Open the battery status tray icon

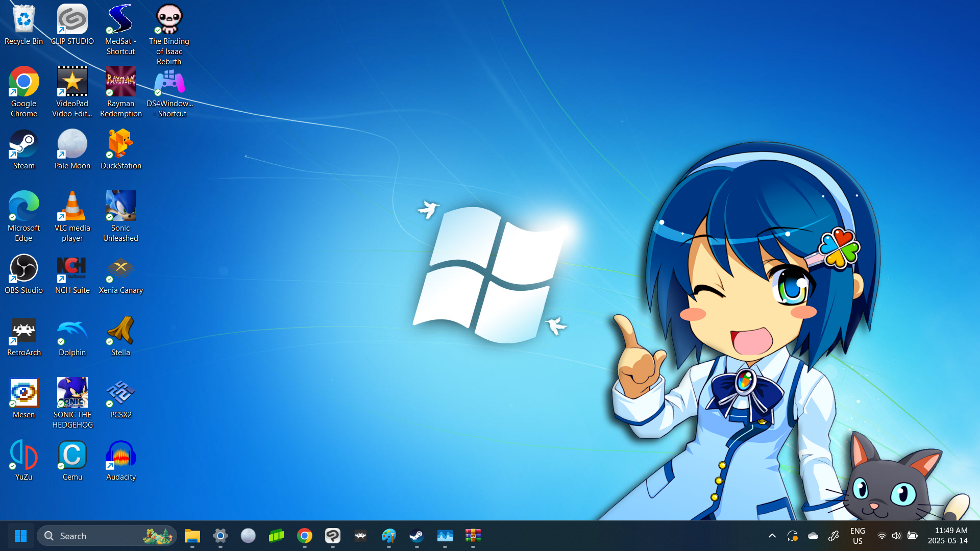point(913,536)
